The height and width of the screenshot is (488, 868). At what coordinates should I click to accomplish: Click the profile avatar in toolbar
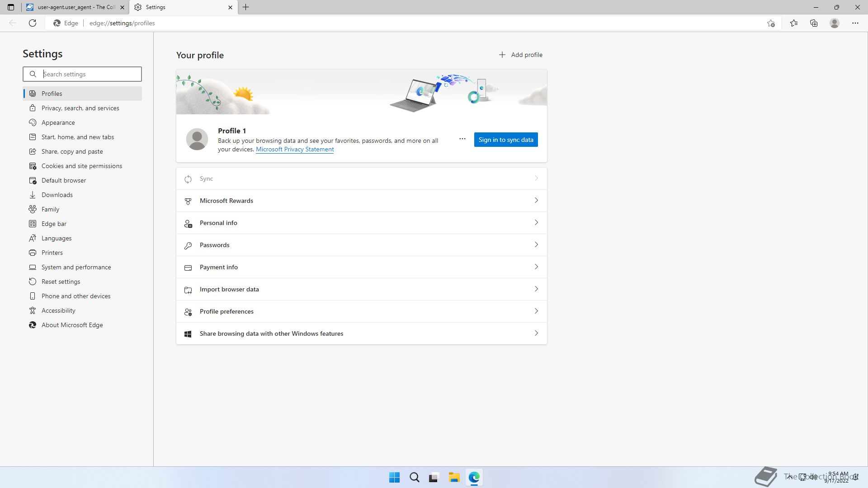835,23
